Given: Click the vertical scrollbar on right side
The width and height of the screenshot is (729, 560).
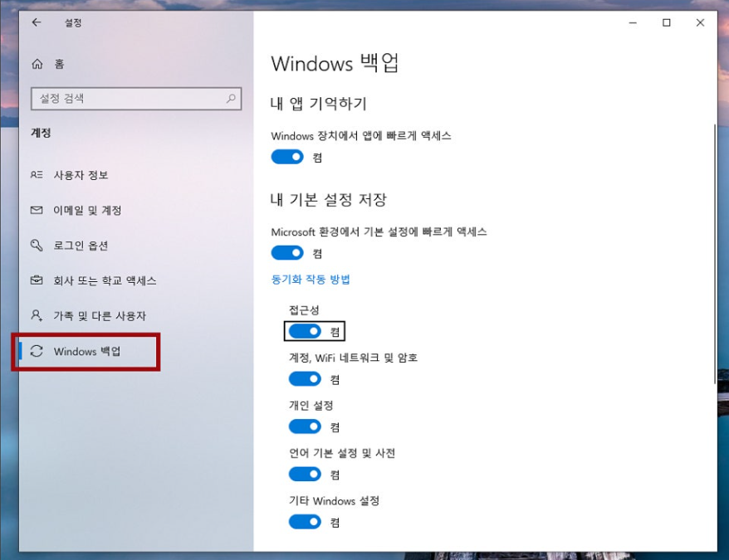Looking at the screenshot, I should tap(715, 254).
